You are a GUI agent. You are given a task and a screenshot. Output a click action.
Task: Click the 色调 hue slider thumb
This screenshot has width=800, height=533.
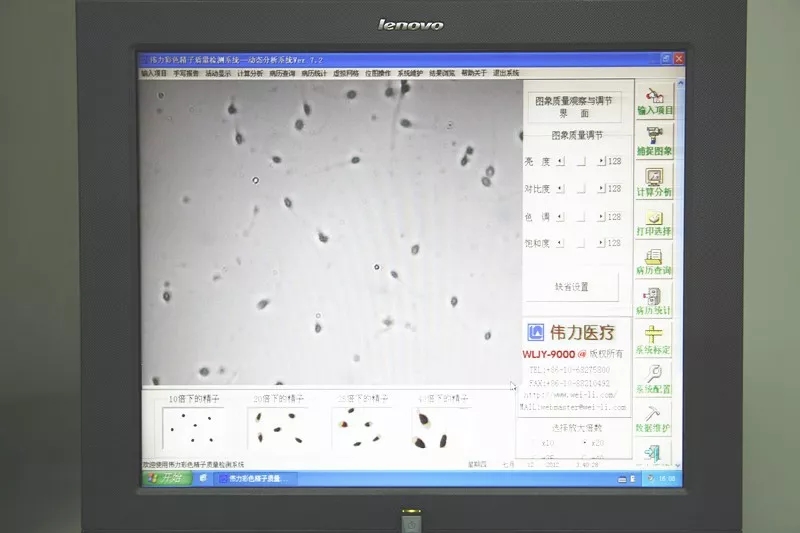(x=581, y=217)
